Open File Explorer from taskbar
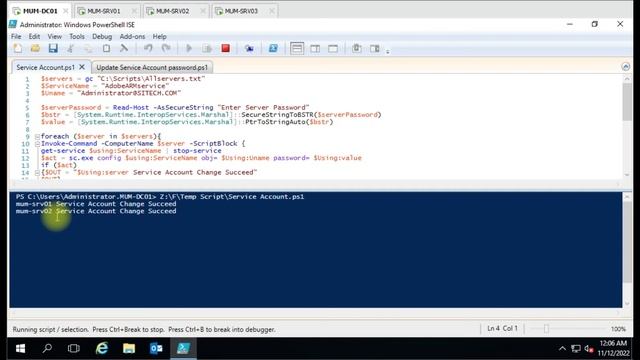The width and height of the screenshot is (640, 360). pos(129,348)
